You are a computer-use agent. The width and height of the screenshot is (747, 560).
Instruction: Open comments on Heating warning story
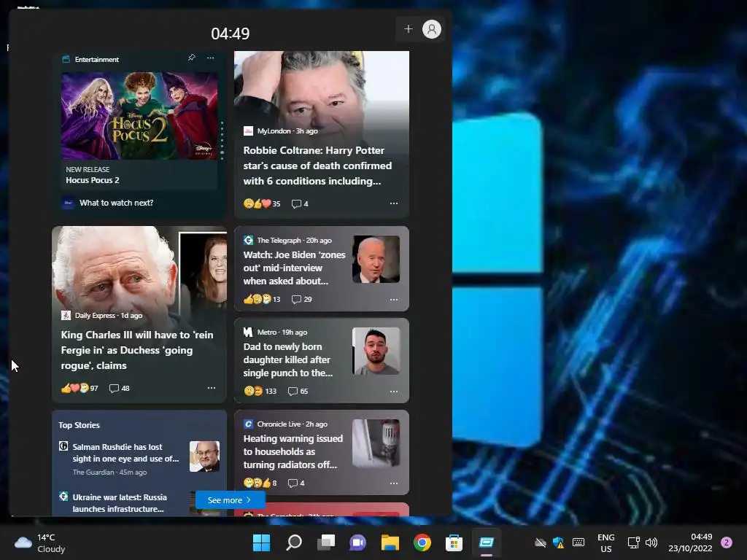click(296, 483)
